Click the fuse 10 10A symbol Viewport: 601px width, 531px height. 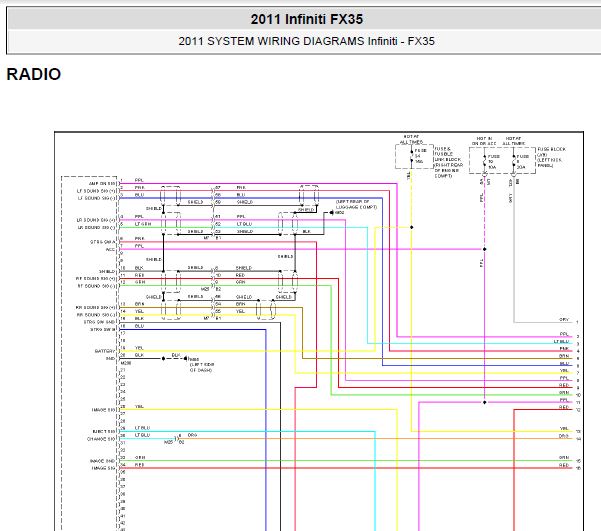point(484,161)
